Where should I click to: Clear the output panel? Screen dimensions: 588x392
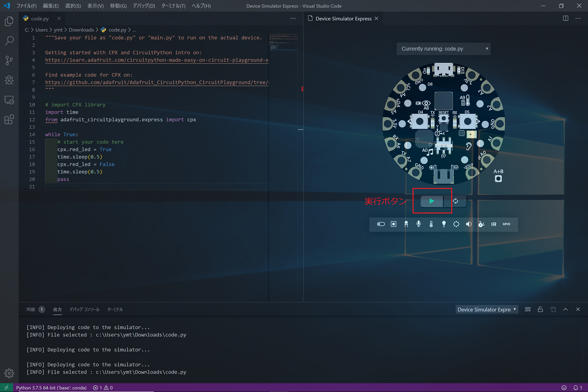point(528,309)
